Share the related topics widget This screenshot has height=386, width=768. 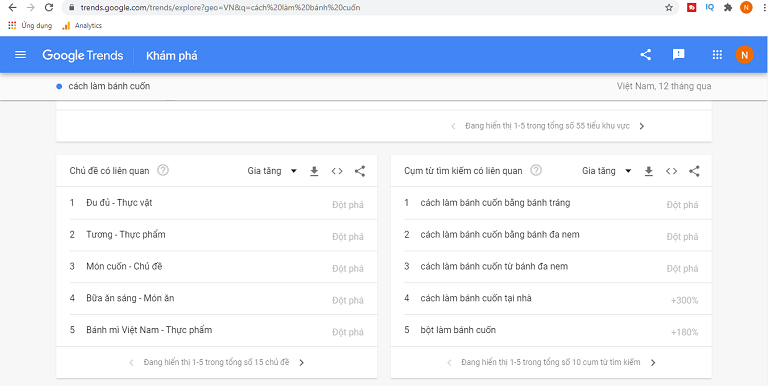point(360,171)
